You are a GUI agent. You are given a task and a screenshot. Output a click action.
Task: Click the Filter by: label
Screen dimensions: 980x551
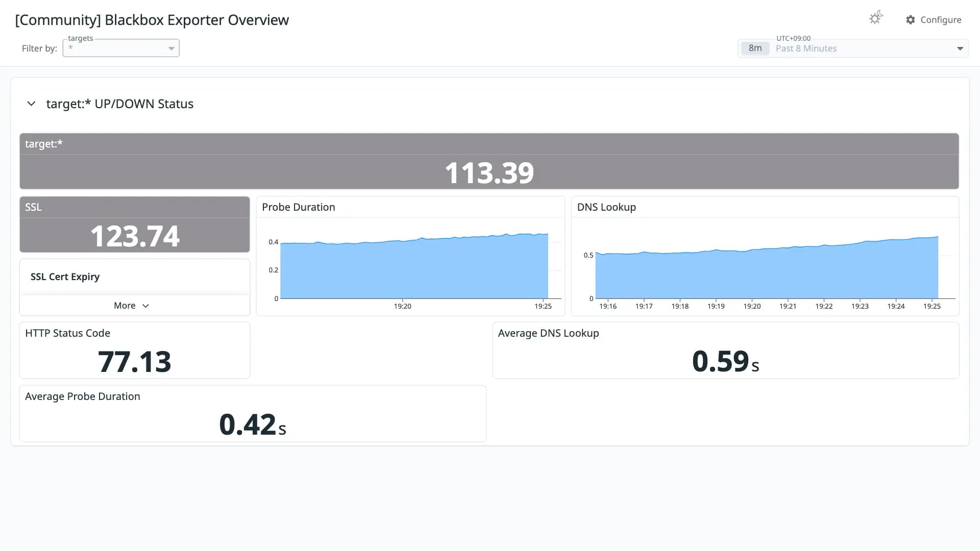pos(39,48)
